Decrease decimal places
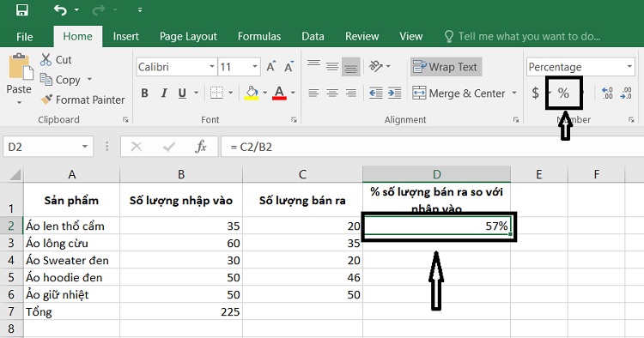Image resolution: width=644 pixels, height=338 pixels. pos(626,94)
